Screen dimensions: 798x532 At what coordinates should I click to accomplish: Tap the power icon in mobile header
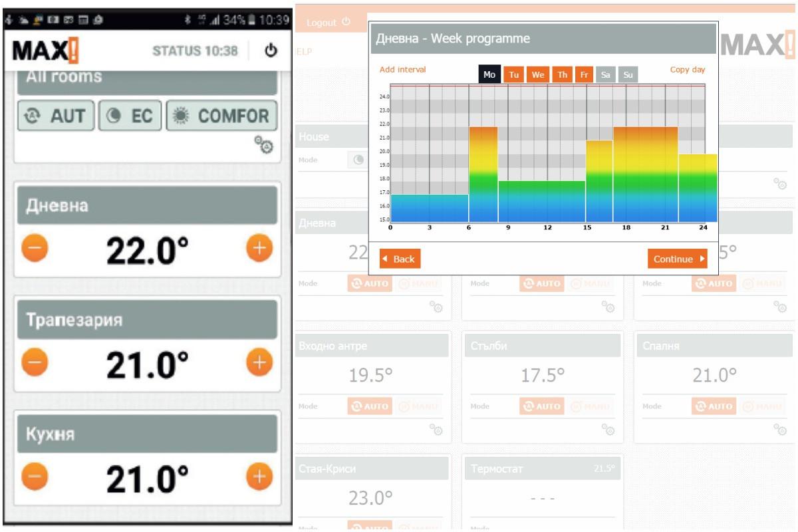pos(271,51)
